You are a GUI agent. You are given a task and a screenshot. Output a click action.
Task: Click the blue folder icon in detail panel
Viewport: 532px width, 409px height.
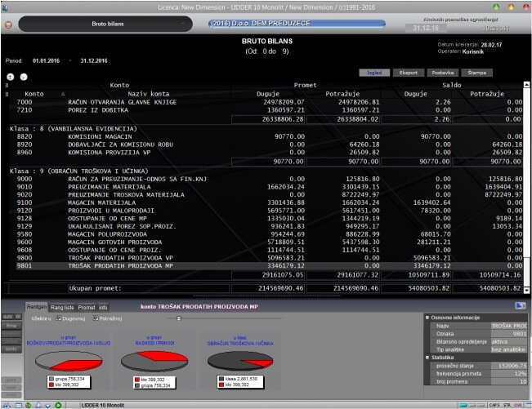coord(520,305)
